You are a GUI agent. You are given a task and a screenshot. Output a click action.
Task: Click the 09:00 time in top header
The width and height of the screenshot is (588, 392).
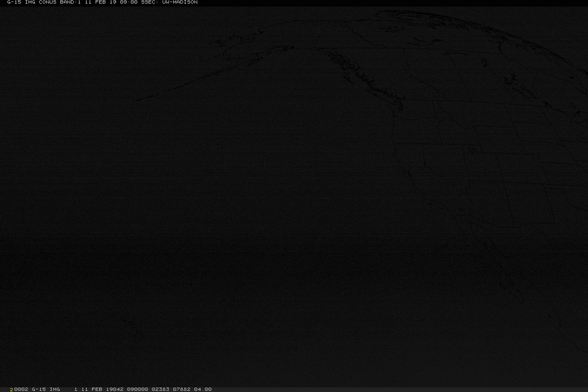click(x=129, y=2)
